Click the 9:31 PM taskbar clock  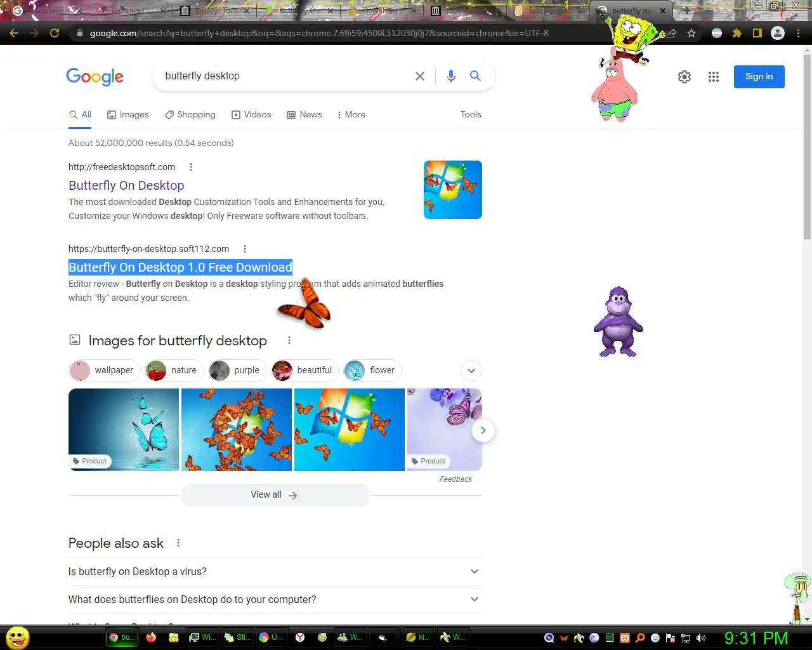[756, 638]
